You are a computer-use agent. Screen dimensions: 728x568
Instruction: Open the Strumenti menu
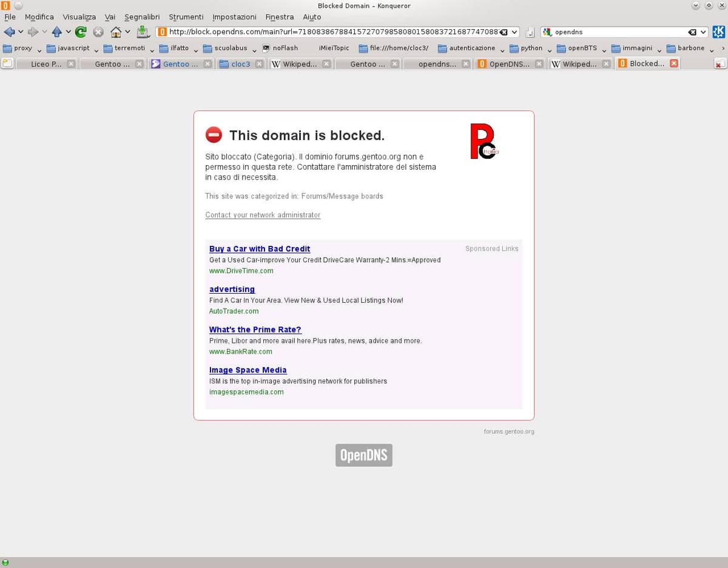pos(186,17)
